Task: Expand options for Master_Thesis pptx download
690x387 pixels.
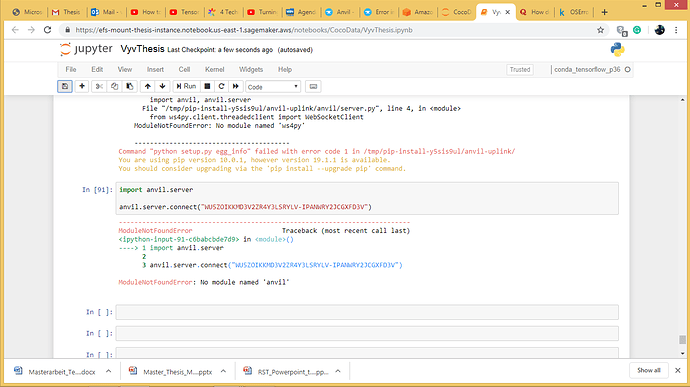Action: [x=223, y=371]
